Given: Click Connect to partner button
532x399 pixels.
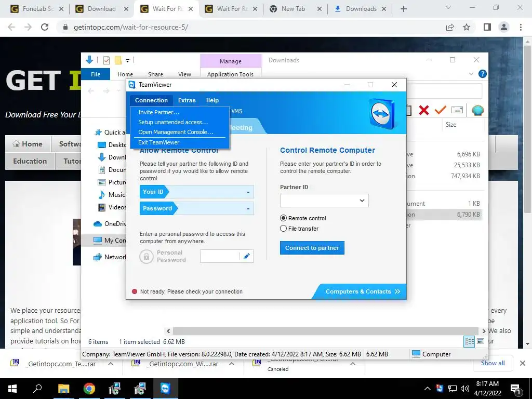Looking at the screenshot, I should 312,248.
